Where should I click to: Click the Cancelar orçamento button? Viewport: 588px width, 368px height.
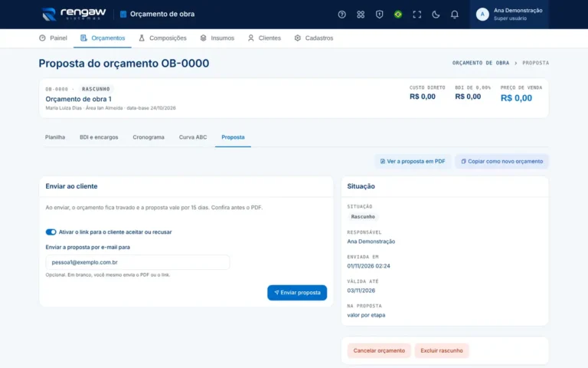click(x=379, y=350)
